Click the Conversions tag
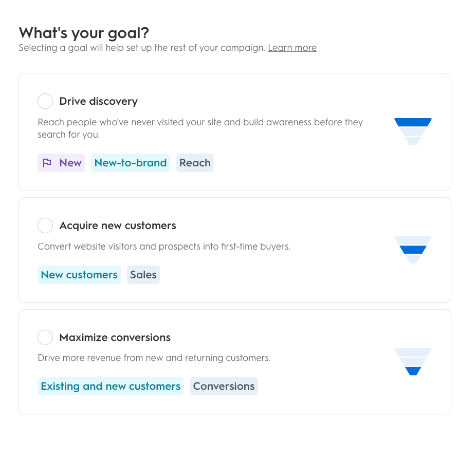The height and width of the screenshot is (457, 476). click(224, 386)
